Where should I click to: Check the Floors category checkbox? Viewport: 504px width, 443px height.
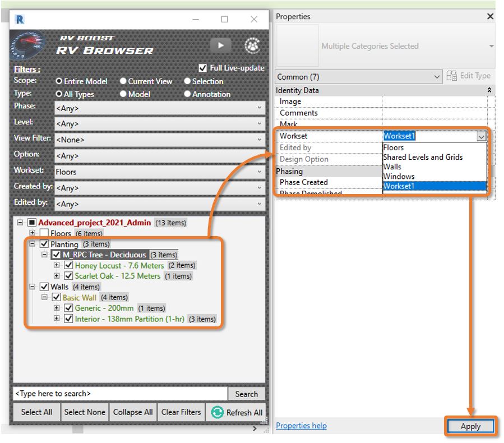tap(44, 233)
